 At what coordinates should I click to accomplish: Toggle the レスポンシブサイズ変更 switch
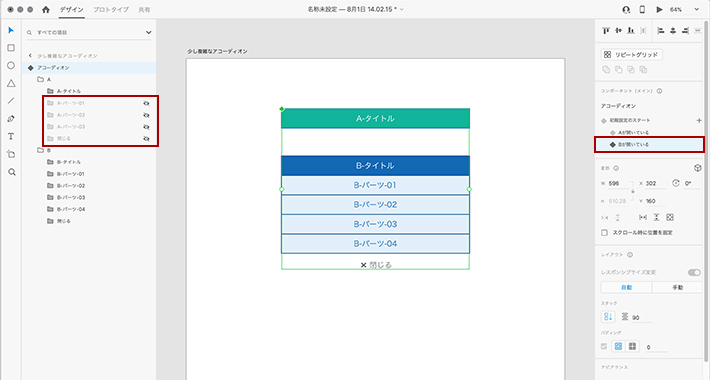point(694,272)
